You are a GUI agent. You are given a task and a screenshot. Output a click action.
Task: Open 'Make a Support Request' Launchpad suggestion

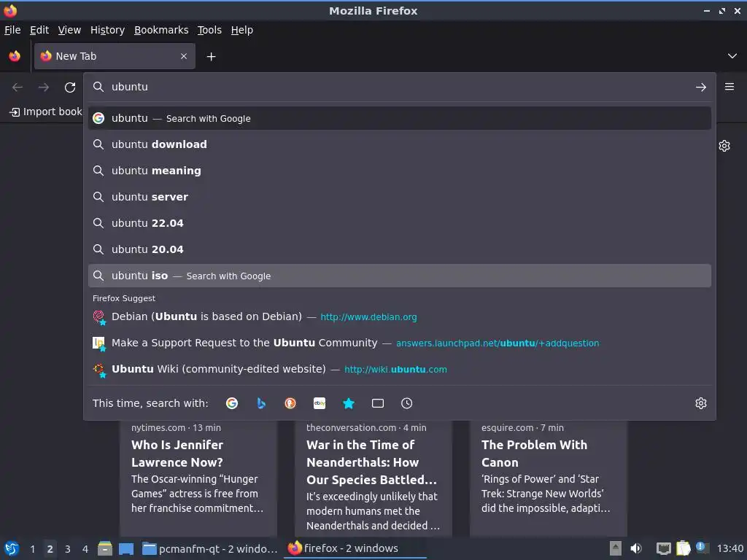pos(399,343)
